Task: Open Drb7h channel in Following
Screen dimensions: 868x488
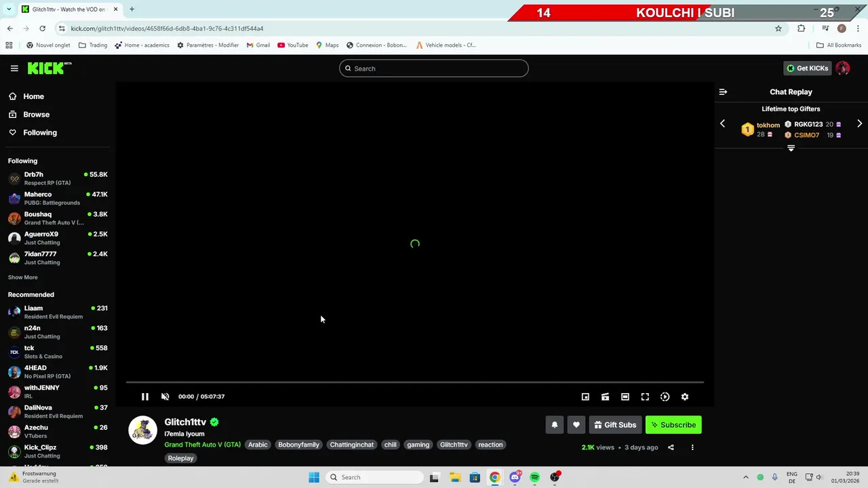Action: click(x=58, y=178)
